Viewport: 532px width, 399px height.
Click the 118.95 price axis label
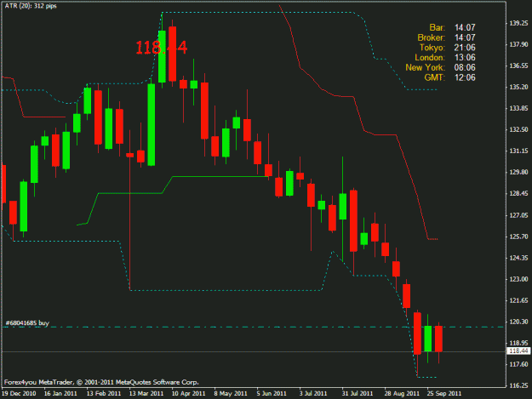518,343
